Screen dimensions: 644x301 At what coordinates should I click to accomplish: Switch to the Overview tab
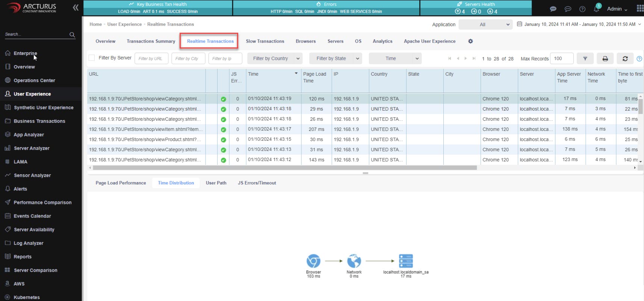click(106, 41)
